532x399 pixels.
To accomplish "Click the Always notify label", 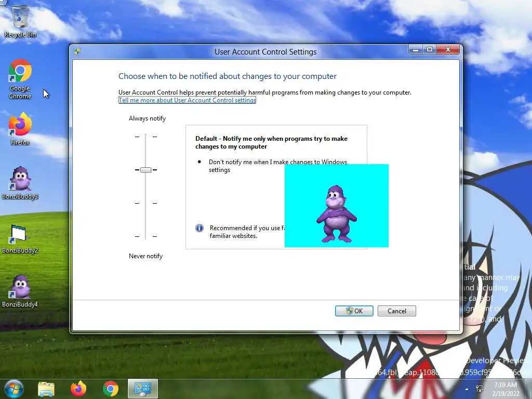I will (147, 118).
